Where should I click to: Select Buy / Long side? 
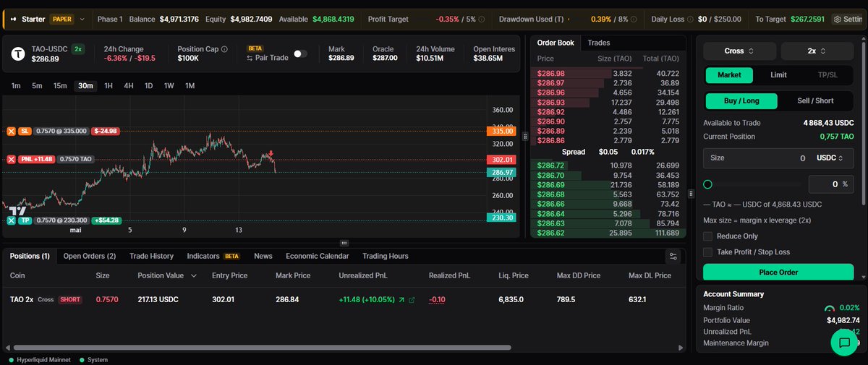click(x=741, y=101)
